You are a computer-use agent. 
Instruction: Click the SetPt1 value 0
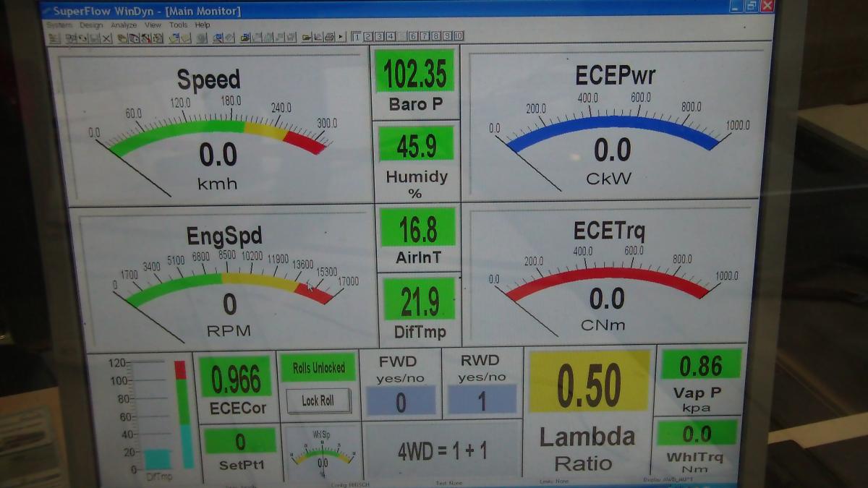[240, 441]
